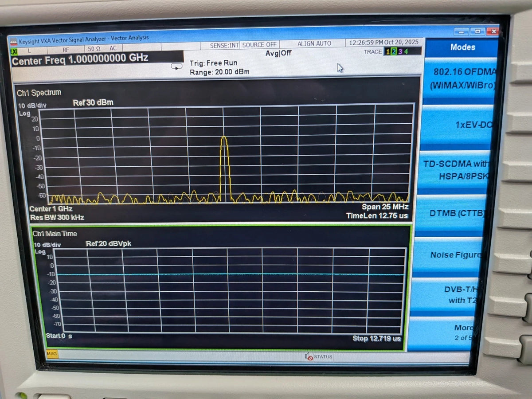Click the Center Freq 1.000000000 GHz field
The image size is (532, 399).
(x=97, y=59)
